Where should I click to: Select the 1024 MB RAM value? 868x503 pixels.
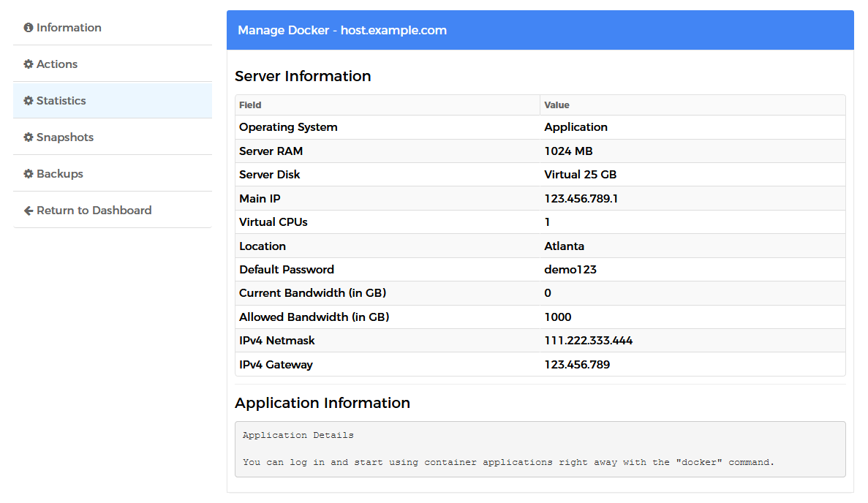[568, 151]
